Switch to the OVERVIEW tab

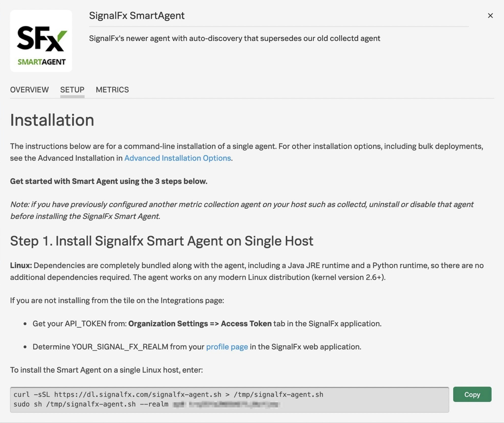tap(29, 90)
